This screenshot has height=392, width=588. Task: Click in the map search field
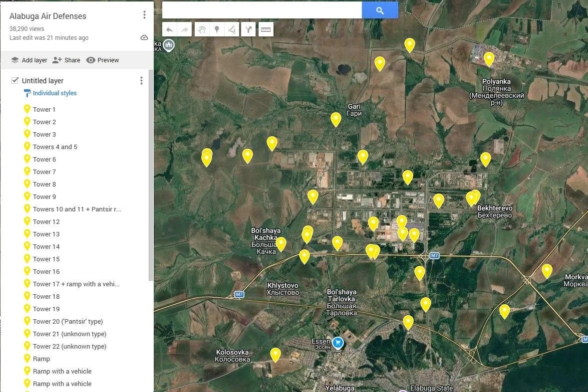tap(262, 10)
